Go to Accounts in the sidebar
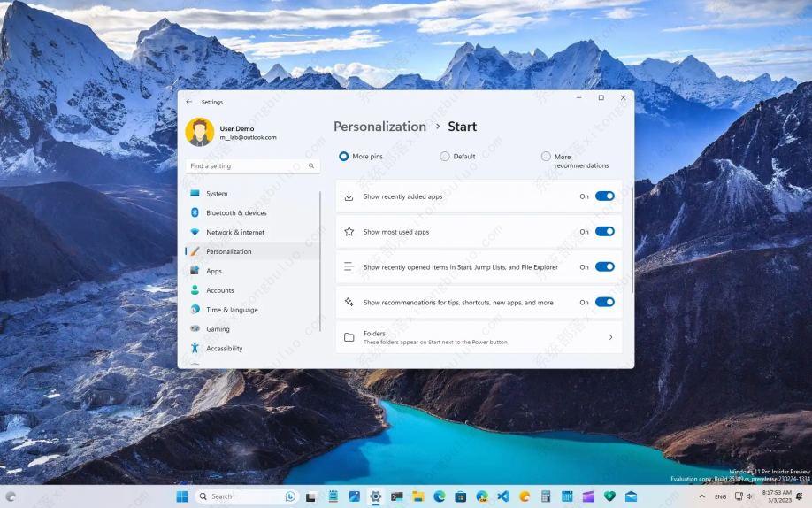The width and height of the screenshot is (812, 508). 220,290
